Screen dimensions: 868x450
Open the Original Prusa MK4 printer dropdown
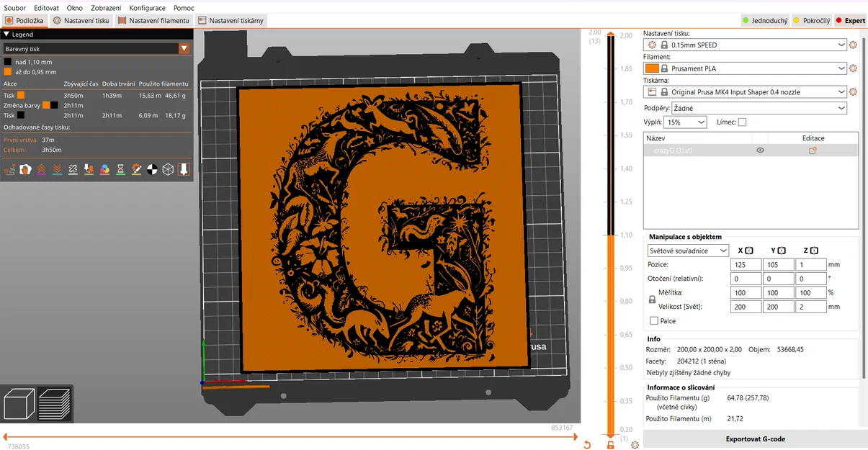(746, 92)
